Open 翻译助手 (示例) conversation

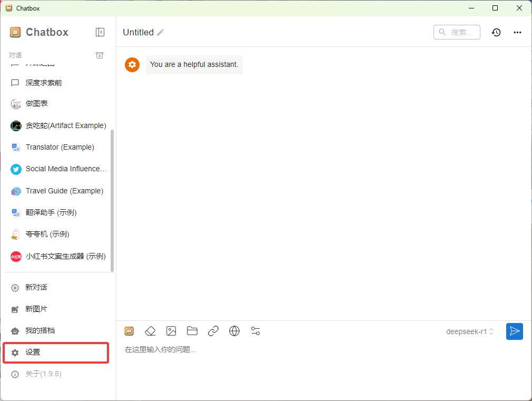click(58, 212)
